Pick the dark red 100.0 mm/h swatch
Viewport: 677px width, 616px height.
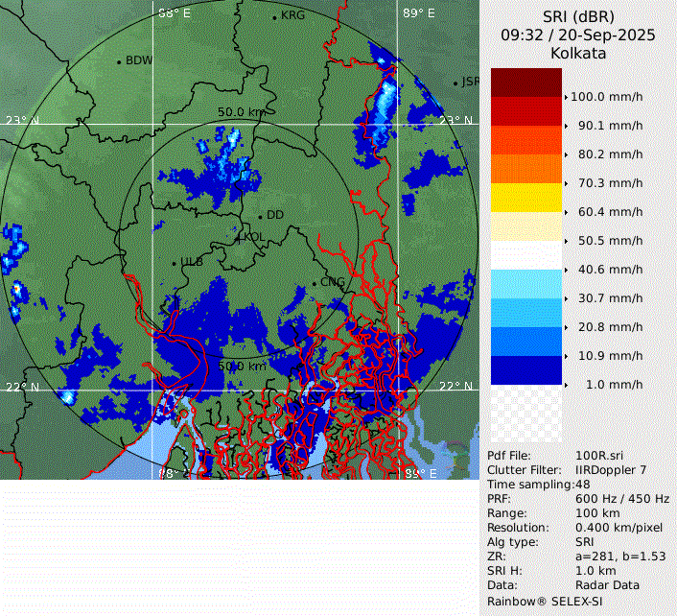(525, 83)
